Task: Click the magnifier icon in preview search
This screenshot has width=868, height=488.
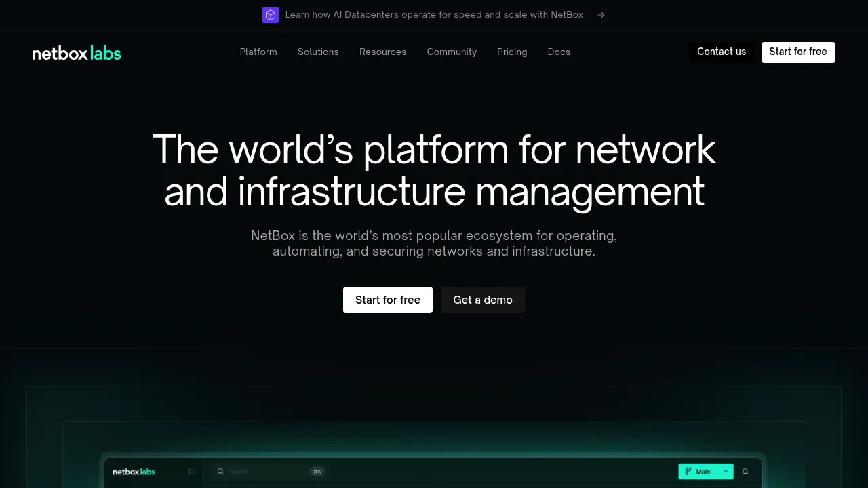Action: point(220,471)
